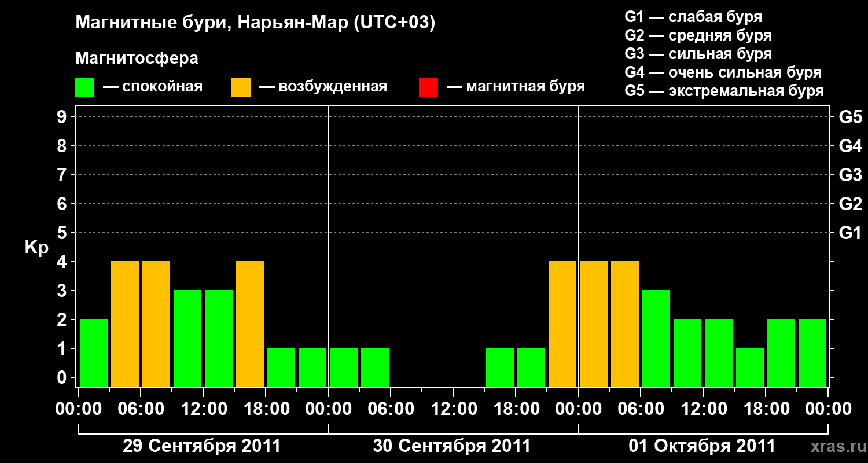Click the 'Kp' axis title
This screenshot has width=868, height=463.
click(x=36, y=247)
